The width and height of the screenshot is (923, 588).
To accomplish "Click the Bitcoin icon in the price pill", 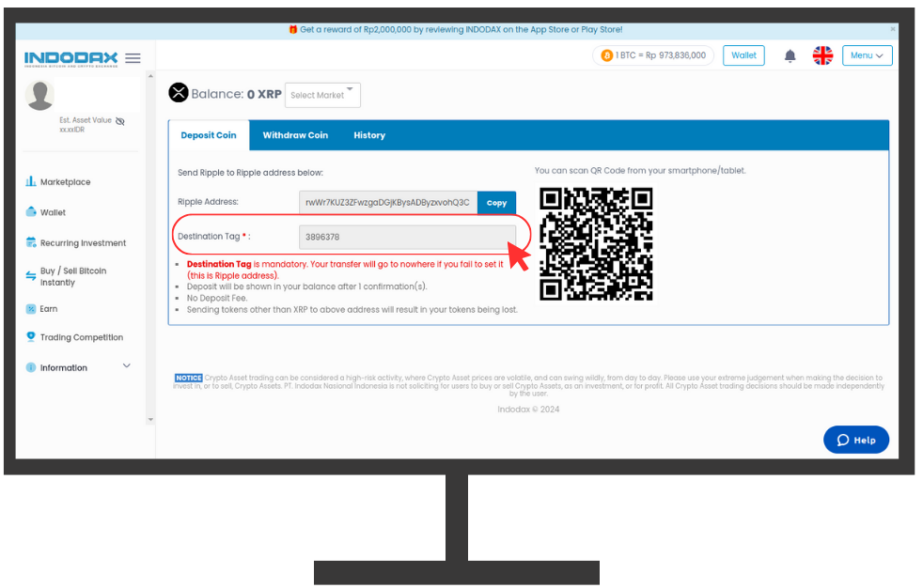I will (607, 55).
